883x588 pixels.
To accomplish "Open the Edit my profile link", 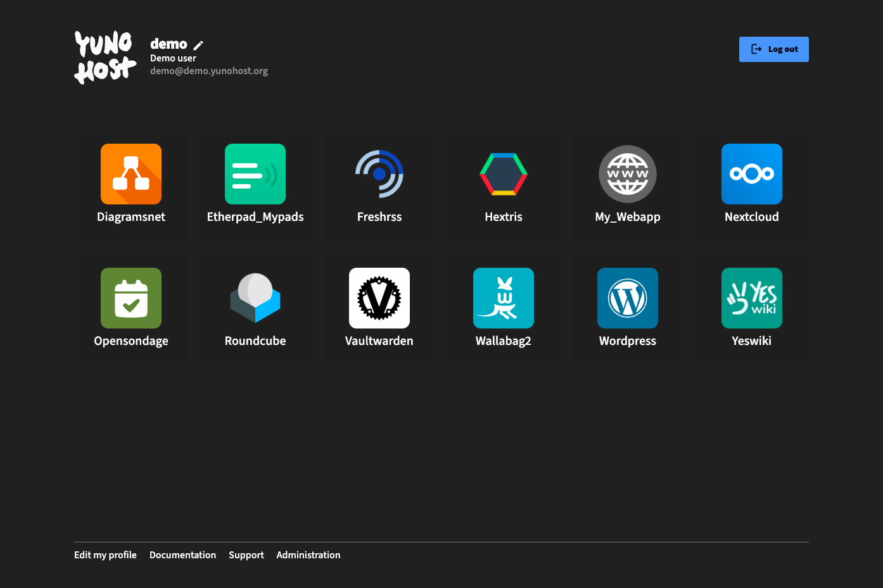I will (105, 555).
